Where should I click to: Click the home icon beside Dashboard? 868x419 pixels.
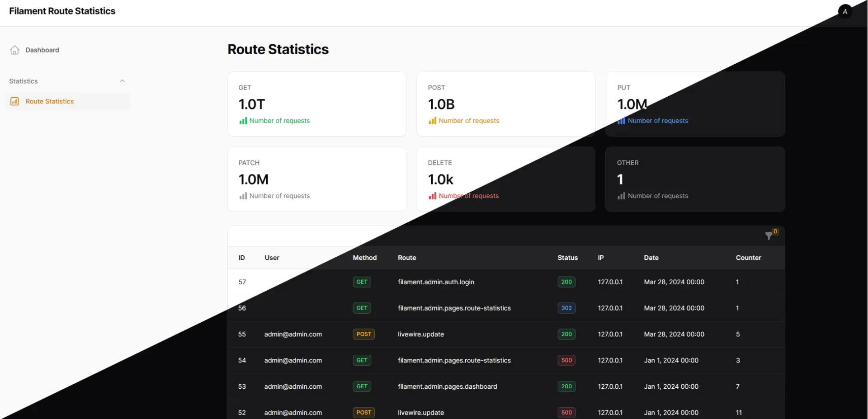(x=15, y=50)
